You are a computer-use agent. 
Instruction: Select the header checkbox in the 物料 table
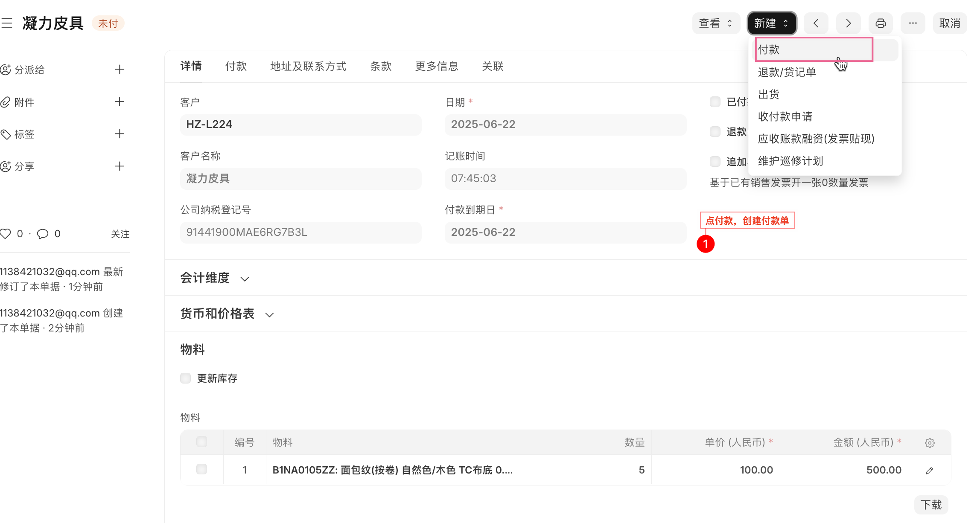tap(201, 442)
